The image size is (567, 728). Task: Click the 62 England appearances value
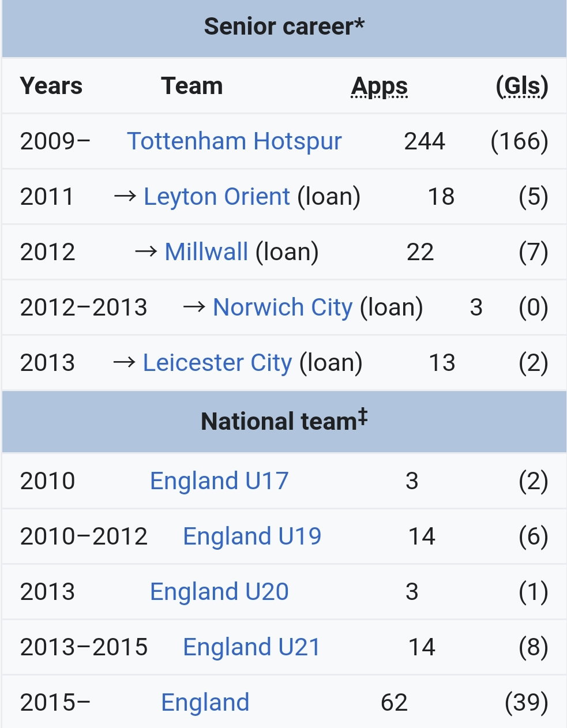[395, 702]
